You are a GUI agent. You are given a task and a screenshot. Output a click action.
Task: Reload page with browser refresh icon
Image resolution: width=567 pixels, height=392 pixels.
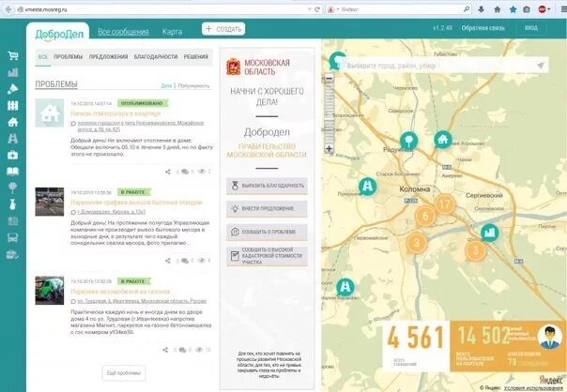coord(317,9)
